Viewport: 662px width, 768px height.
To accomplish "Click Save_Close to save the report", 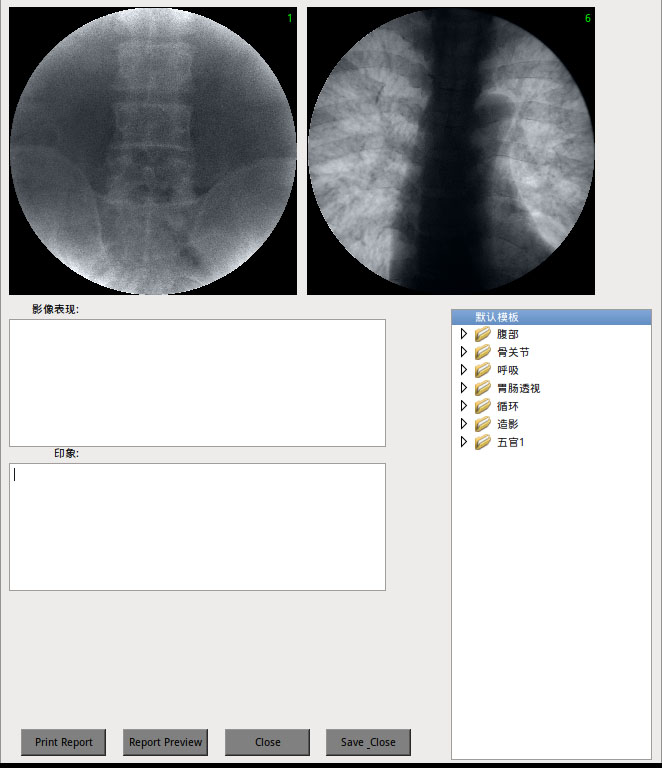I will coord(368,742).
